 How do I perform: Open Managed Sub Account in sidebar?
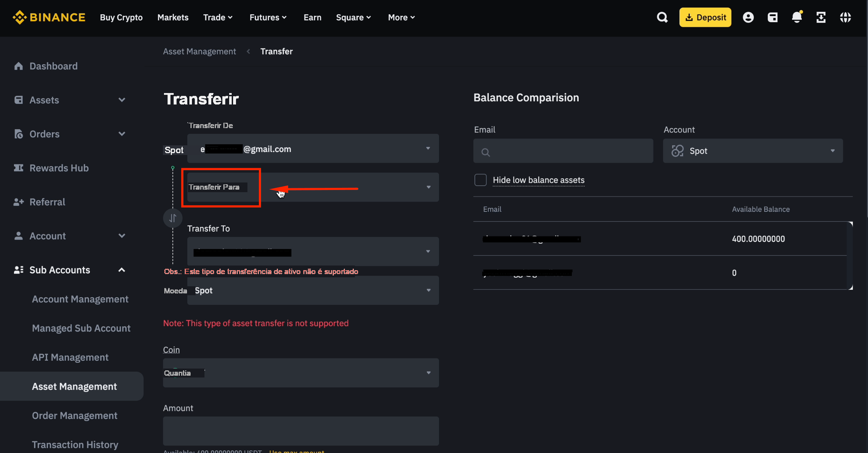point(81,328)
